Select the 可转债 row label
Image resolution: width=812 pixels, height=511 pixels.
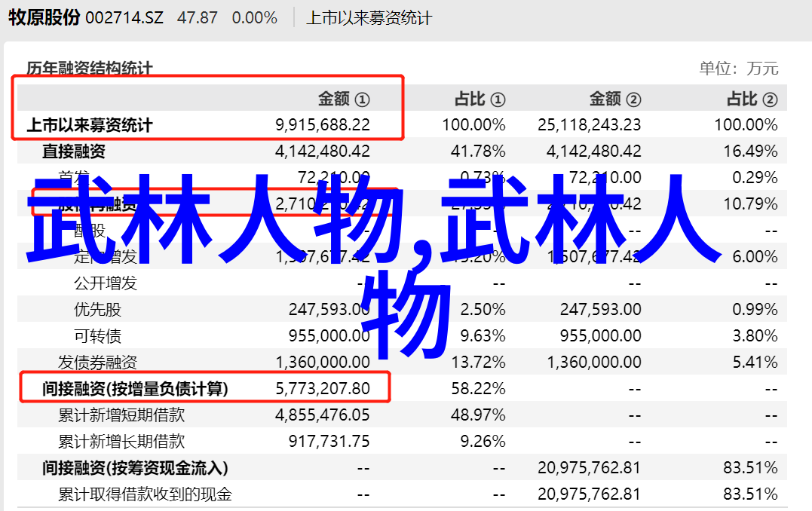tap(97, 336)
